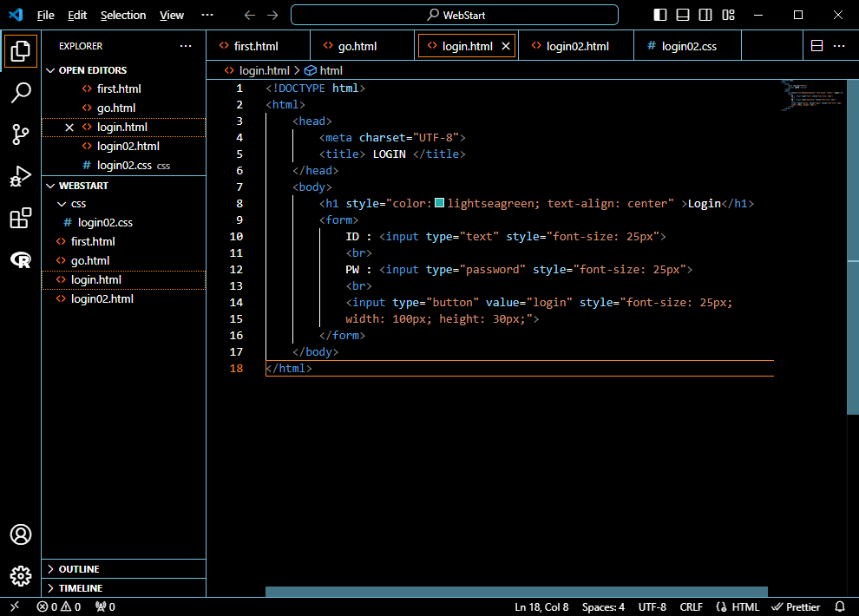This screenshot has height=616, width=859.
Task: Toggle the primary side bar layout icon
Action: click(660, 15)
